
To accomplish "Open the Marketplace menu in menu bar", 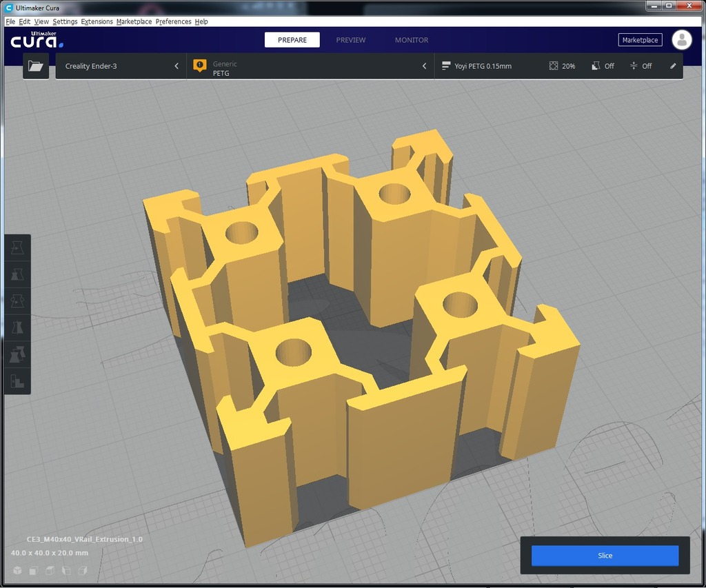I will pyautogui.click(x=134, y=21).
